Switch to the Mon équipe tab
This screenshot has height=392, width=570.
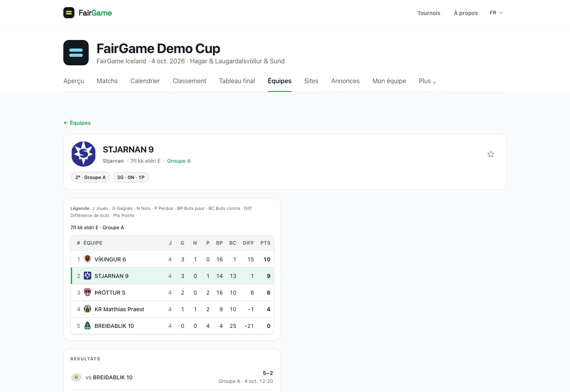(x=389, y=81)
